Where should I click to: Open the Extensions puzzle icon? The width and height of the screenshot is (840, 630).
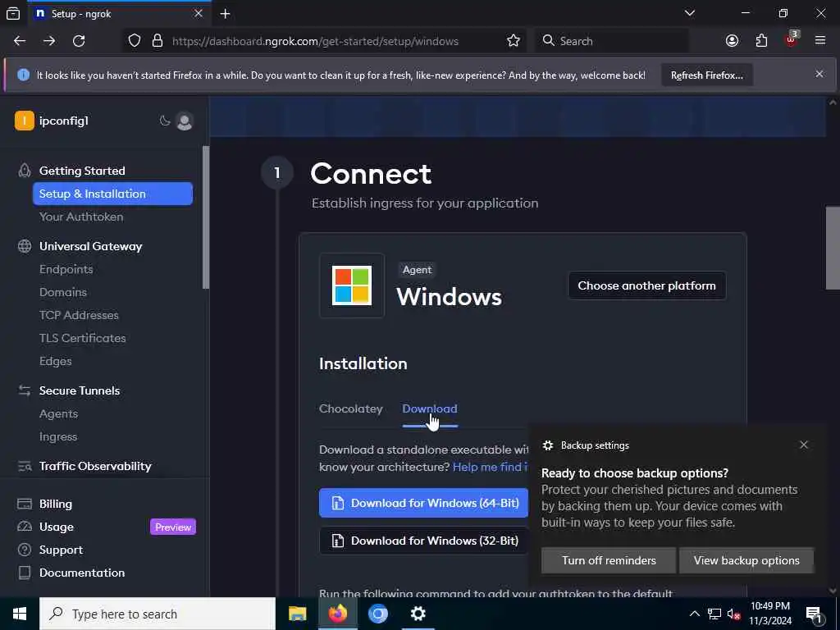[761, 41]
